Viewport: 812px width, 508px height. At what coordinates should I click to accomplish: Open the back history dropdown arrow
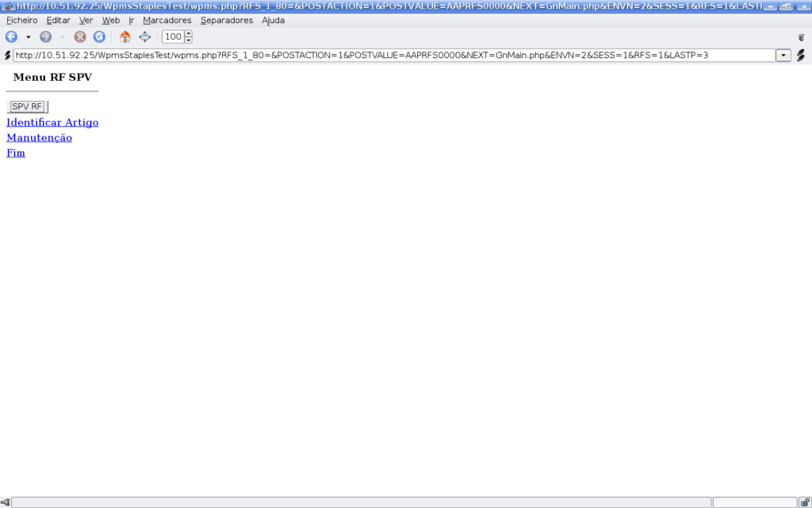point(28,37)
